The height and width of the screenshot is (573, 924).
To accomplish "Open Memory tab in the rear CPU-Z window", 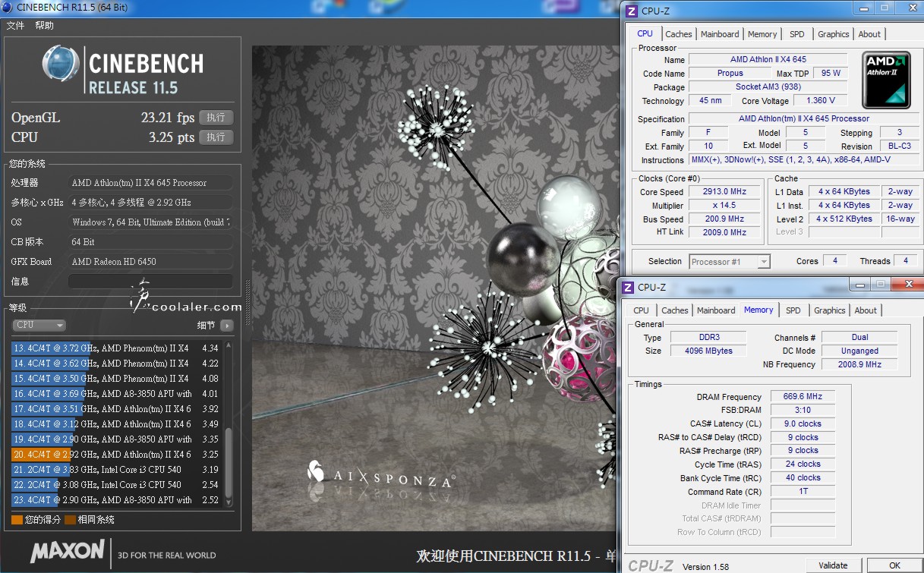I will pyautogui.click(x=762, y=34).
